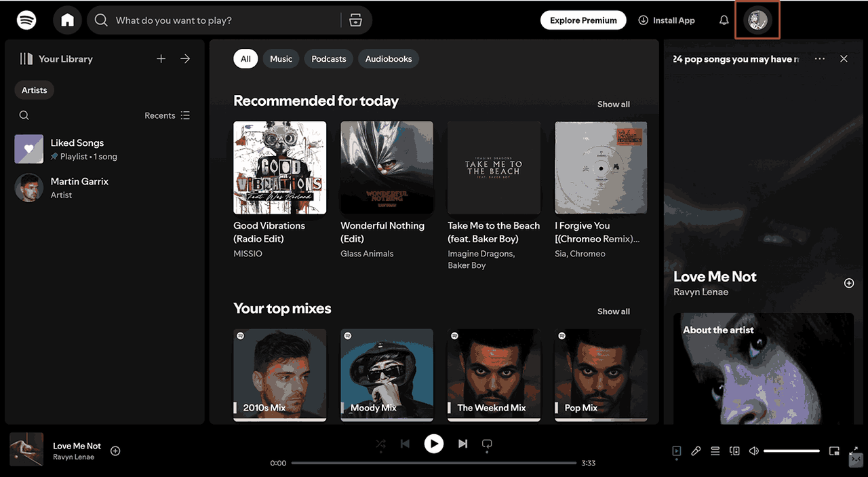Open more options for pop songs playlist
Screen dimensions: 868x477
tap(819, 59)
